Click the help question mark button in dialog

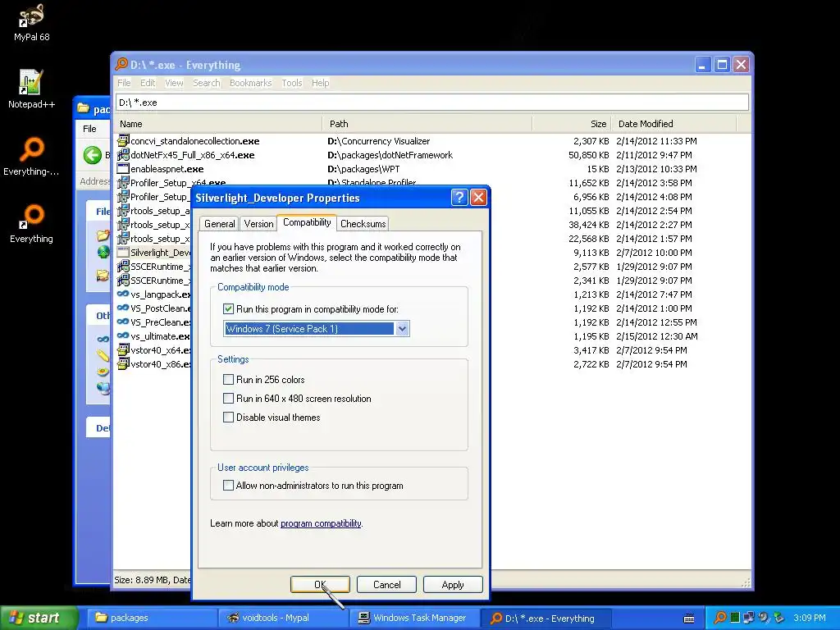point(459,198)
